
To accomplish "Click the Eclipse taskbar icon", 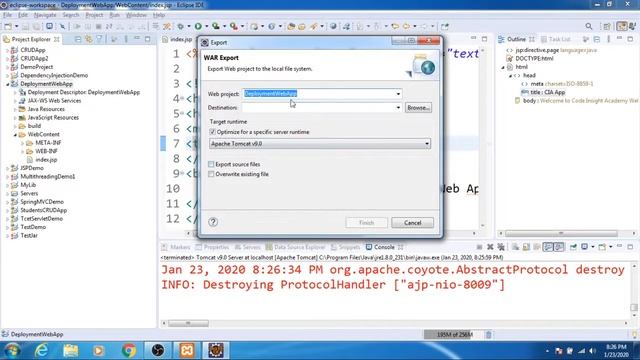I will click(216, 350).
